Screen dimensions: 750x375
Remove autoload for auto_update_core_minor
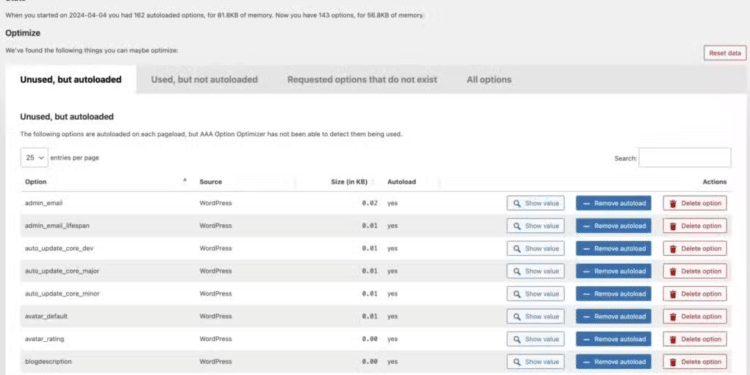click(x=614, y=294)
